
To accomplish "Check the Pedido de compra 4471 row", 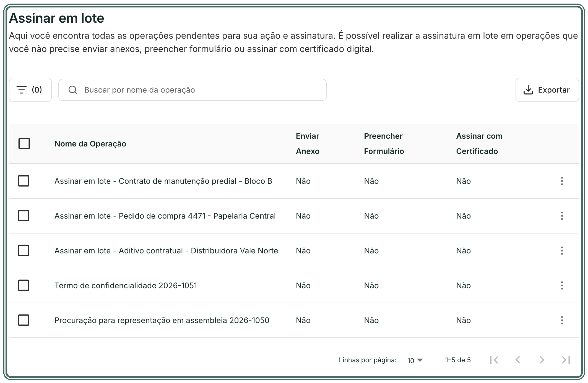I will coord(24,216).
